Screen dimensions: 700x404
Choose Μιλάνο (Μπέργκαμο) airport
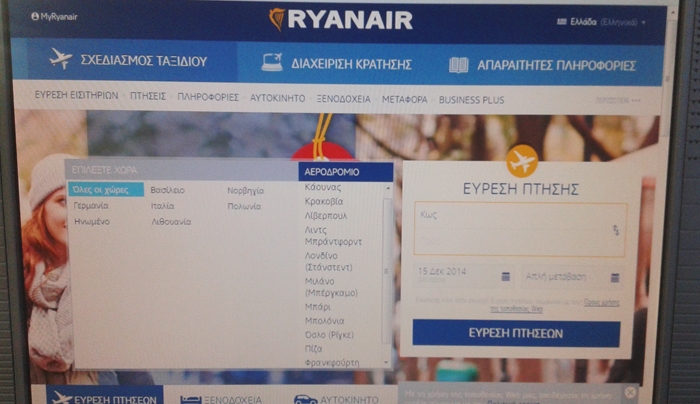(x=331, y=287)
